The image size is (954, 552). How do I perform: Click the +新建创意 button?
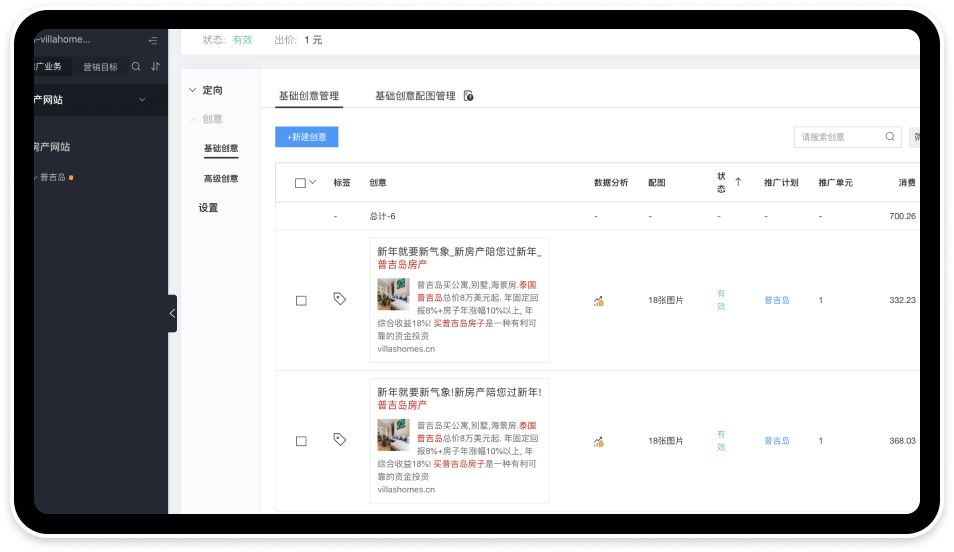[x=306, y=137]
